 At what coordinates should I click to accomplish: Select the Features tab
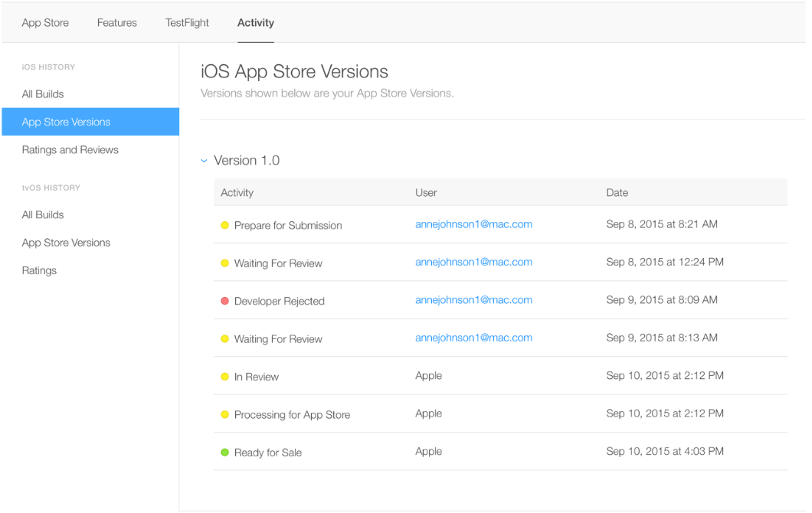pos(116,22)
